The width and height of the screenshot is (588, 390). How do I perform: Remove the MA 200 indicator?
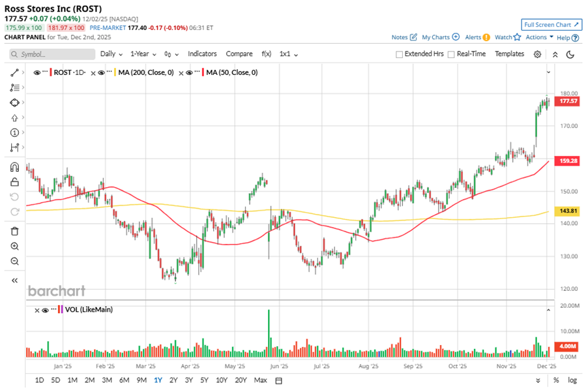(93, 73)
